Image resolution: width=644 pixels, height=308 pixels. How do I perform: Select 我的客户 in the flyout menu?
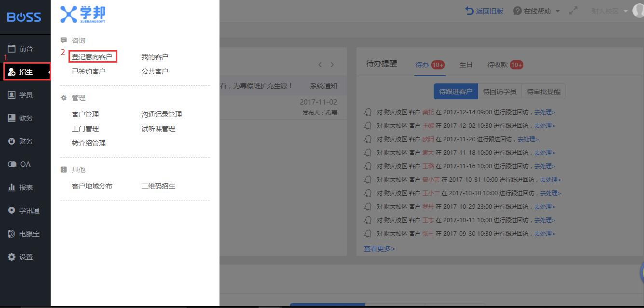tap(155, 57)
